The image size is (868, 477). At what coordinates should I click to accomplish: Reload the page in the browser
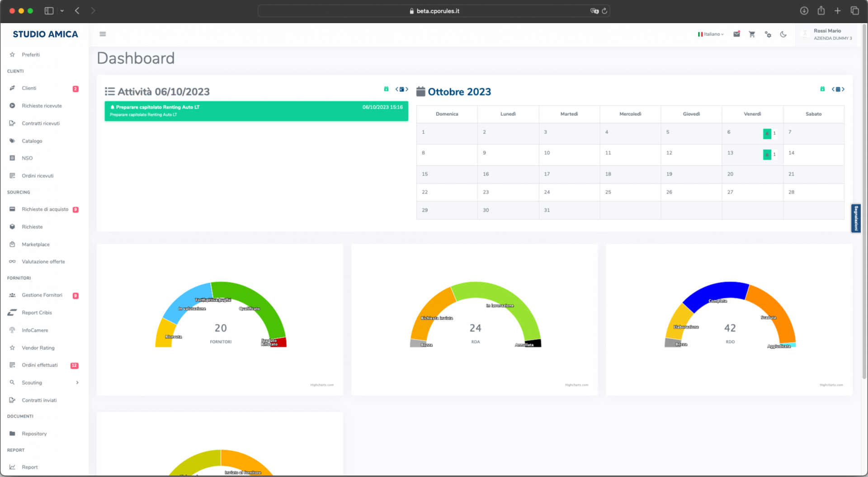(x=604, y=11)
